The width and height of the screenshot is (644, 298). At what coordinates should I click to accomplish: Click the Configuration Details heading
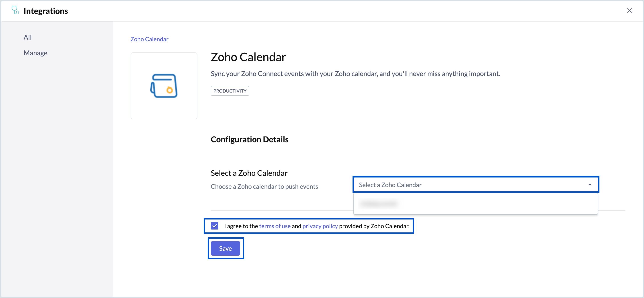point(250,139)
